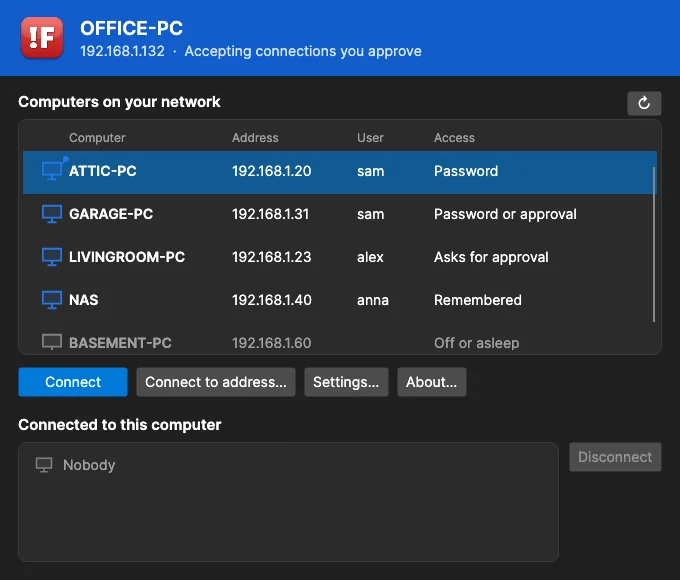Click address 192.168.1.23
This screenshot has height=580, width=680.
coord(271,257)
